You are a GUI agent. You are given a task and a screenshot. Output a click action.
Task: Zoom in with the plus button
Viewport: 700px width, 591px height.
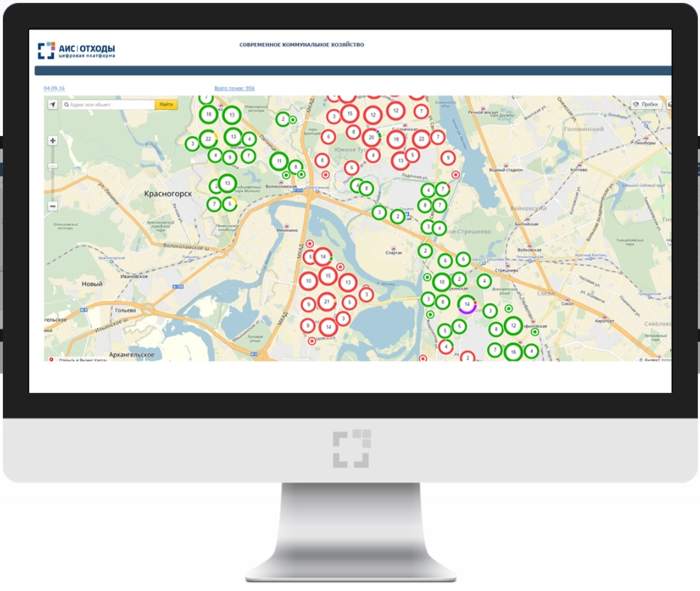click(x=53, y=141)
